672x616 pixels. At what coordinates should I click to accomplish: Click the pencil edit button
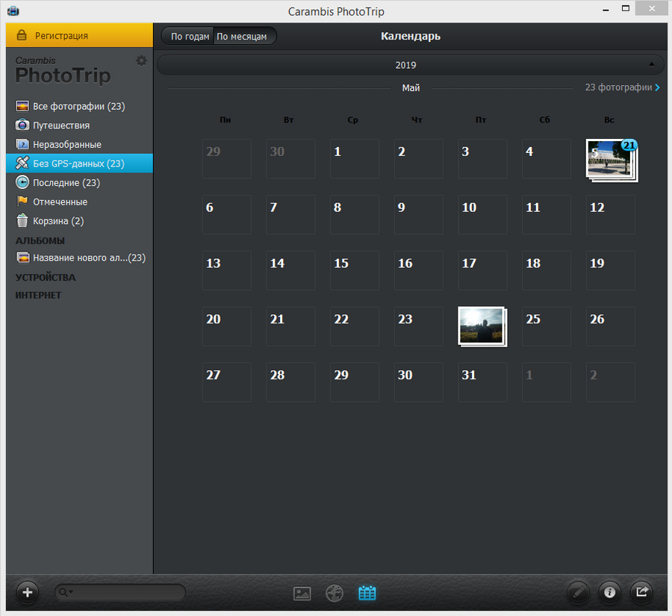(578, 592)
